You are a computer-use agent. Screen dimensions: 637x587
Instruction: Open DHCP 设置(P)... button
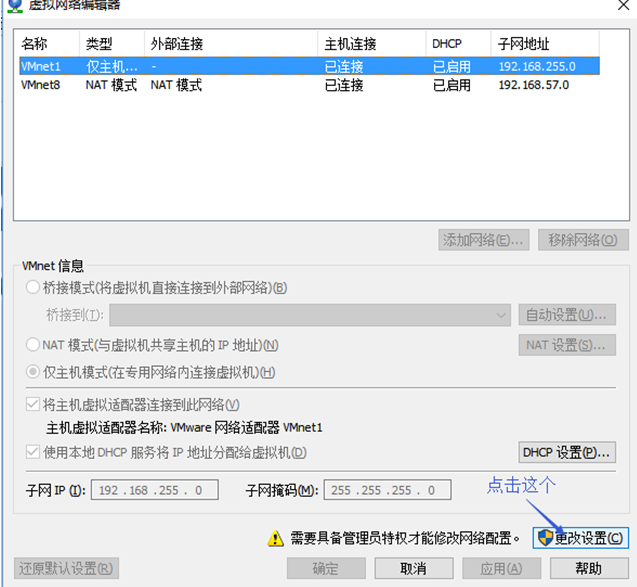tap(567, 452)
